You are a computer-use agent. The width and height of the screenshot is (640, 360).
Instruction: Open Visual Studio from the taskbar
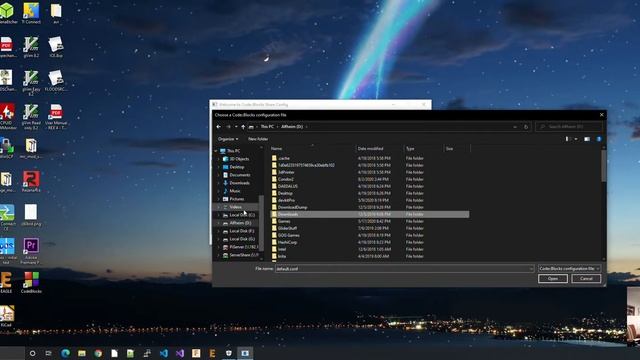click(x=180, y=353)
